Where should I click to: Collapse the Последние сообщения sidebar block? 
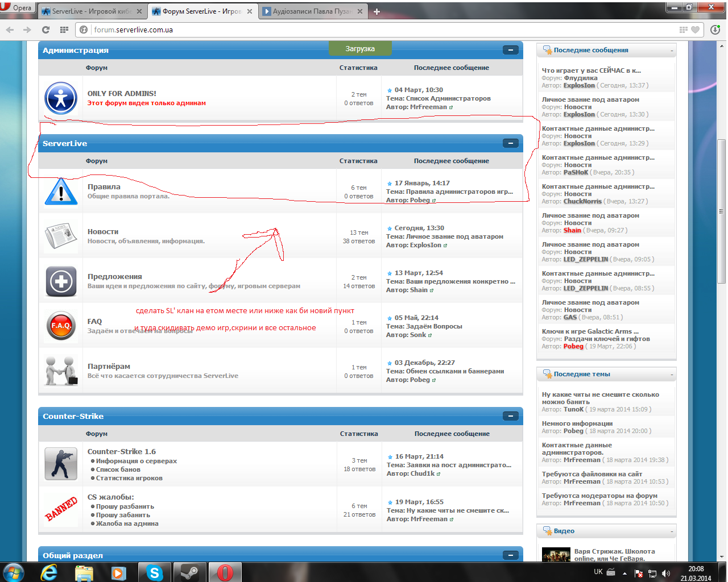click(672, 51)
